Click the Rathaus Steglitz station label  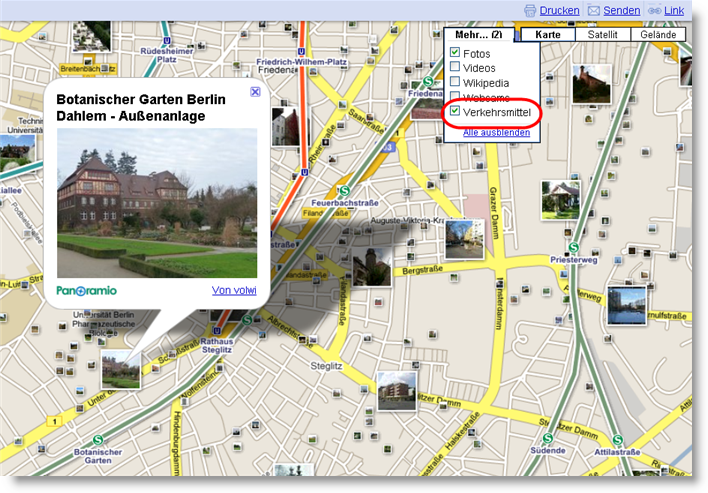(x=217, y=345)
